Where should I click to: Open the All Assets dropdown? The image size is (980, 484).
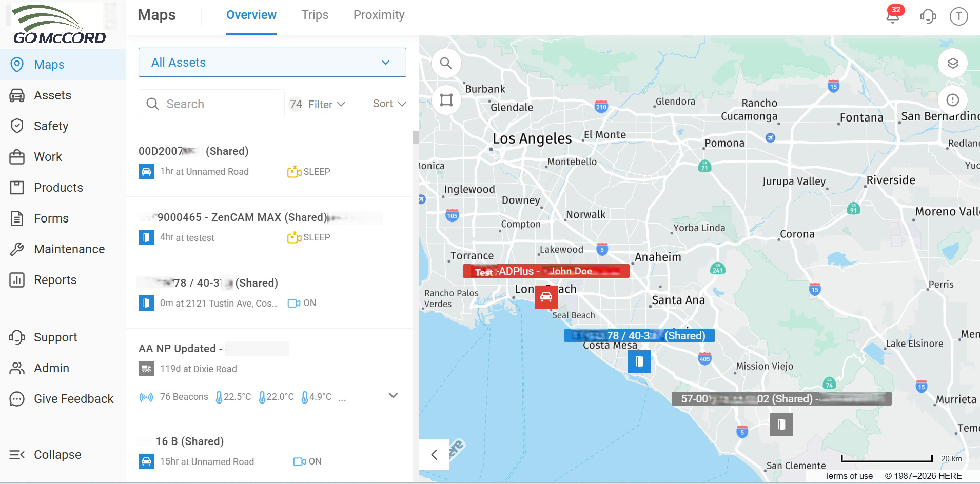point(272,63)
